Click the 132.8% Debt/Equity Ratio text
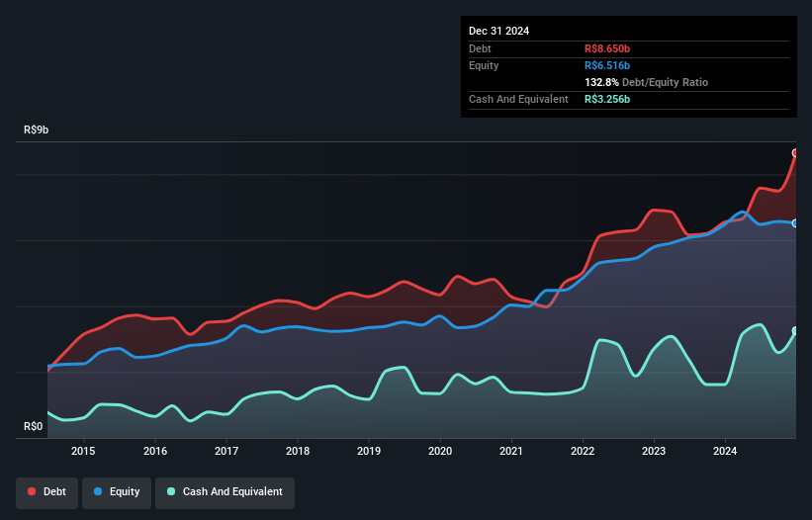Image resolution: width=812 pixels, height=520 pixels. (646, 82)
